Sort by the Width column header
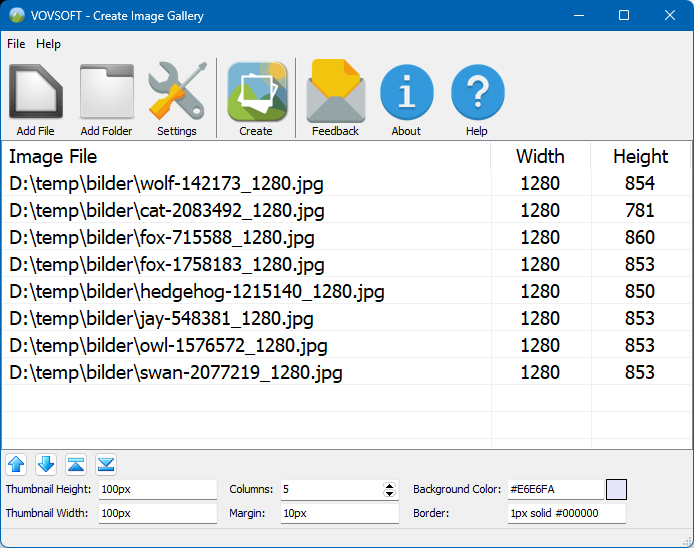Screen dimensions: 694x548 pyautogui.click(x=540, y=156)
